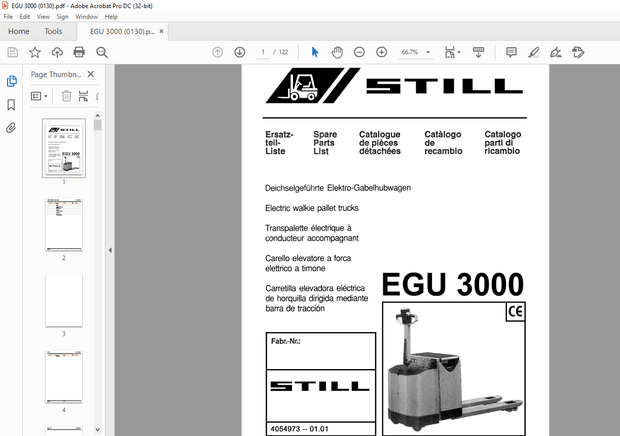
Task: Click the Print file icon
Action: 78,52
